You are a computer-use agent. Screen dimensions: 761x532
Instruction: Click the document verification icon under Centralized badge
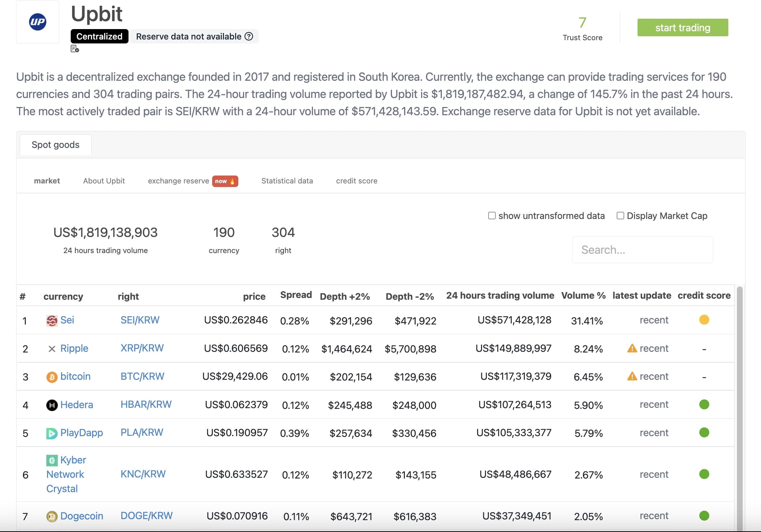click(75, 49)
